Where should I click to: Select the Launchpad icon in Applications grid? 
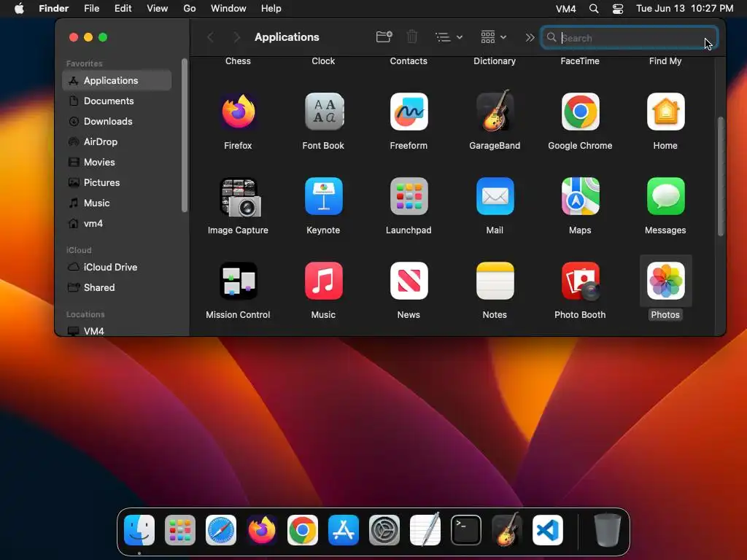409,196
